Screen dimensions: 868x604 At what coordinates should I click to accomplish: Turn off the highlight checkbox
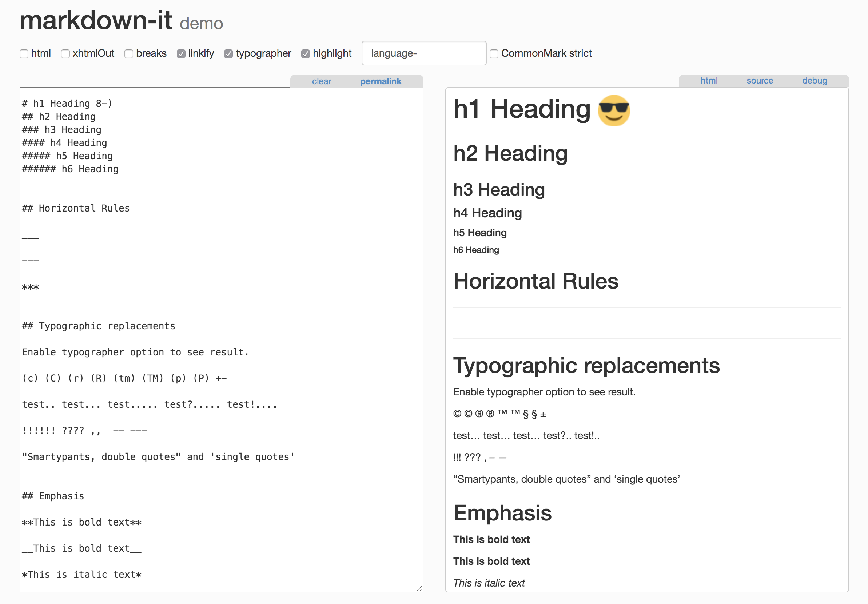point(306,54)
